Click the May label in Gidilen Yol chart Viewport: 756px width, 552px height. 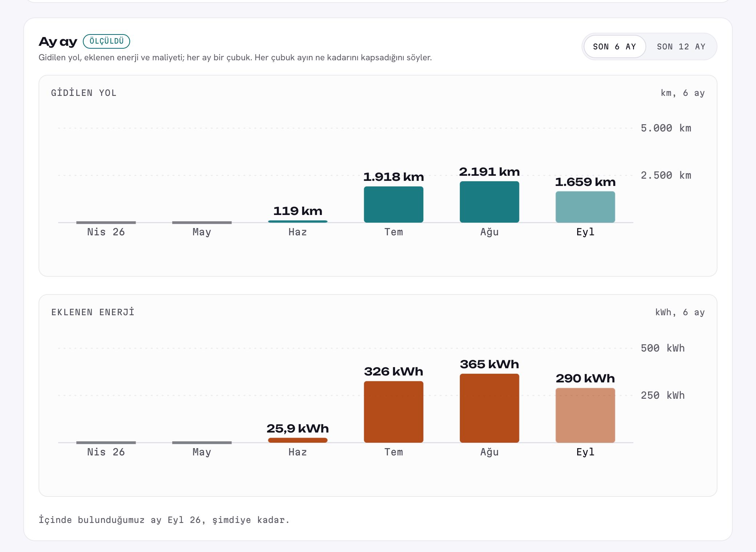point(202,232)
